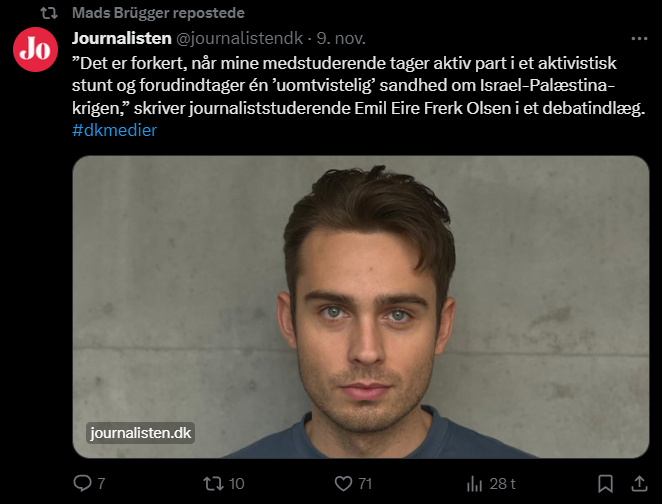The height and width of the screenshot is (504, 662).
Task: Open the @journalistendk handle
Action: tap(238, 38)
